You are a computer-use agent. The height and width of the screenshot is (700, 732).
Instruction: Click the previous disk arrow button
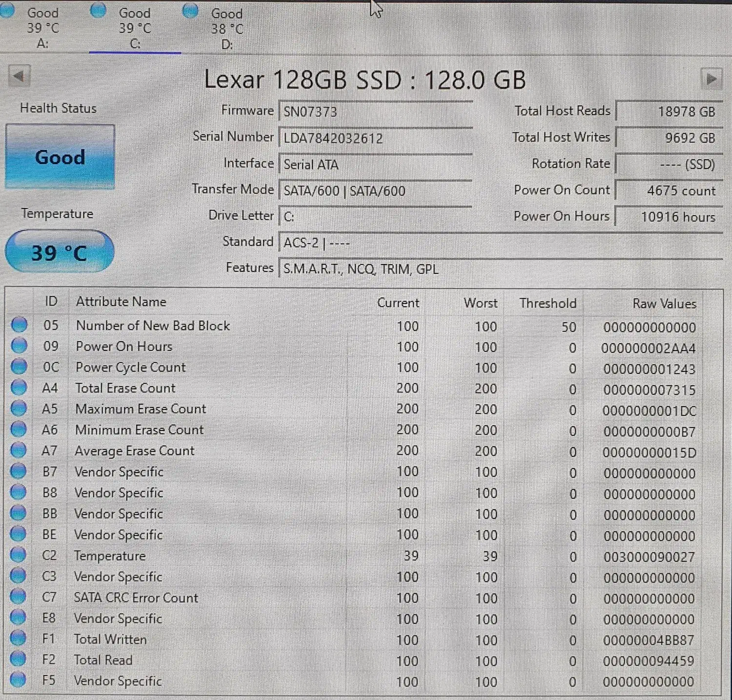[x=19, y=77]
